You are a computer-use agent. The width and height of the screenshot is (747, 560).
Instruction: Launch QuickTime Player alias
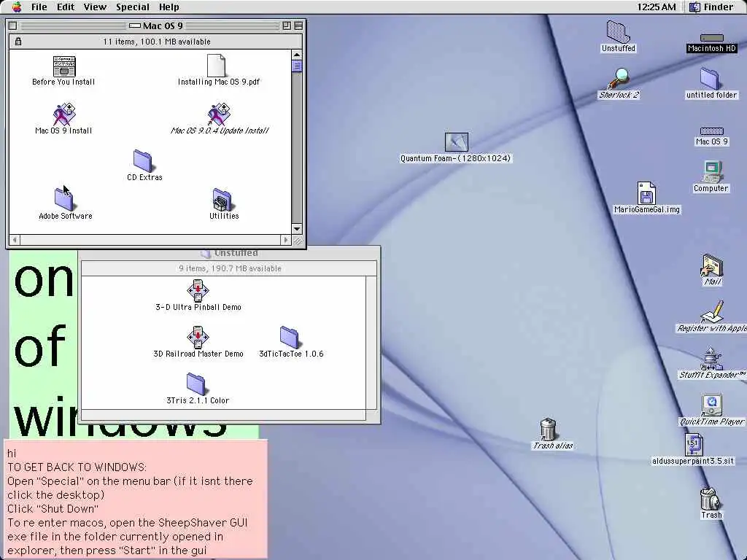click(712, 405)
